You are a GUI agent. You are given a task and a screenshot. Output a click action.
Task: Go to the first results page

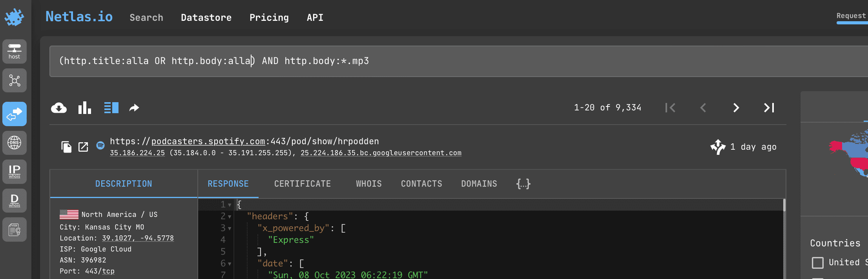(670, 108)
